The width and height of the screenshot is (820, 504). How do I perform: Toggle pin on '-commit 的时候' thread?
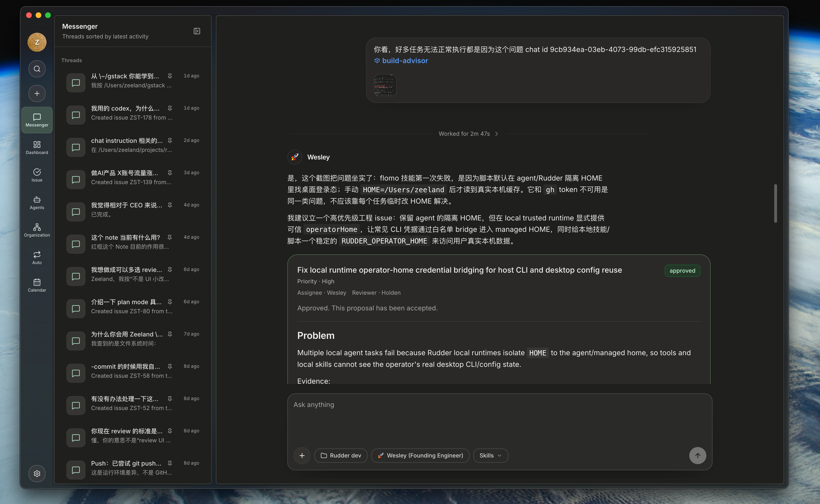[170, 367]
